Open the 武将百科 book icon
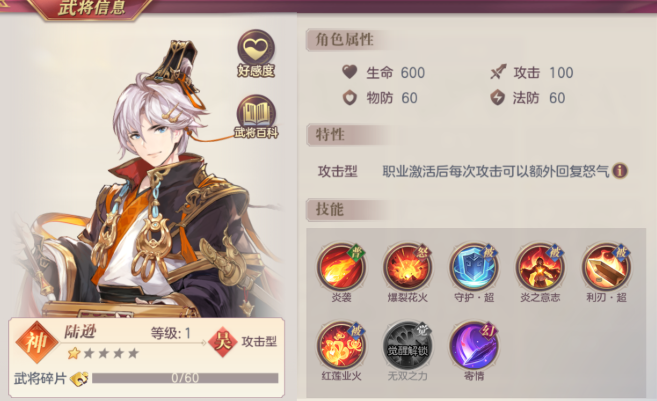The width and height of the screenshot is (657, 401). click(x=256, y=116)
